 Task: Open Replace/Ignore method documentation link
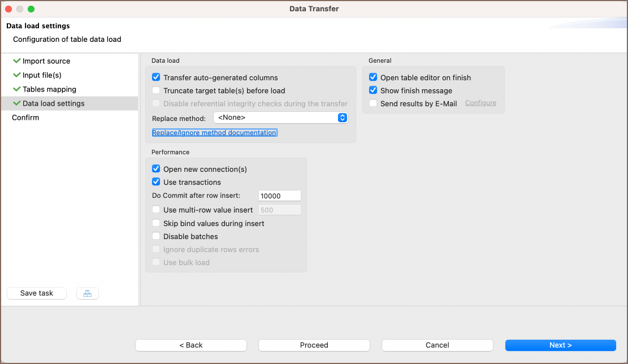214,133
